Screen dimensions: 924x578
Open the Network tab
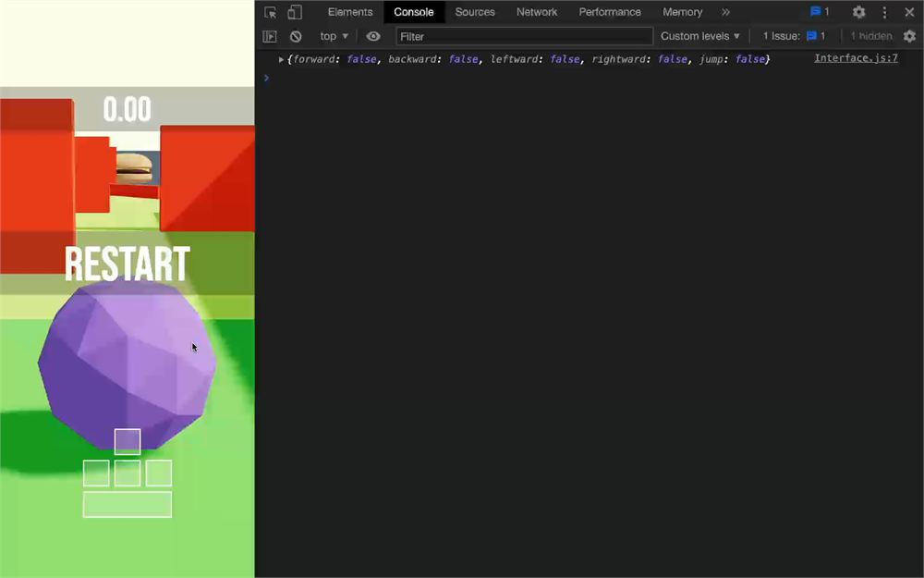tap(537, 12)
